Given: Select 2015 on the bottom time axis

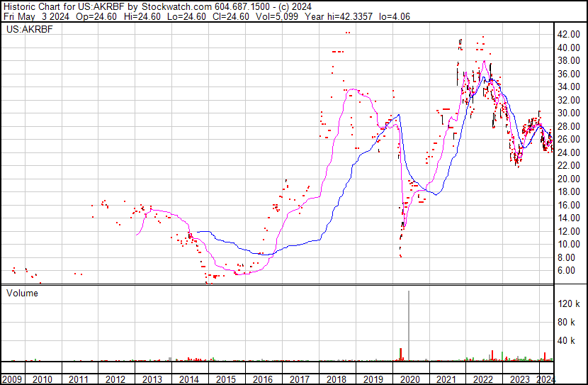Looking at the screenshot, I should point(226,379).
